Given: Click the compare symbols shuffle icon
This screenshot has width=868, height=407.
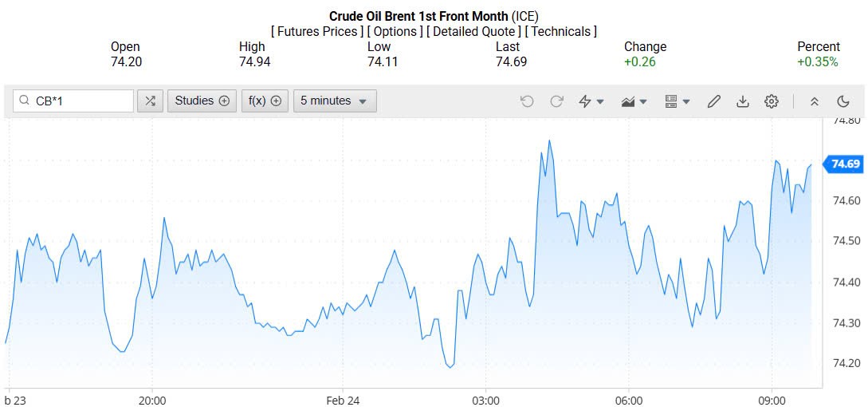Looking at the screenshot, I should click(150, 101).
